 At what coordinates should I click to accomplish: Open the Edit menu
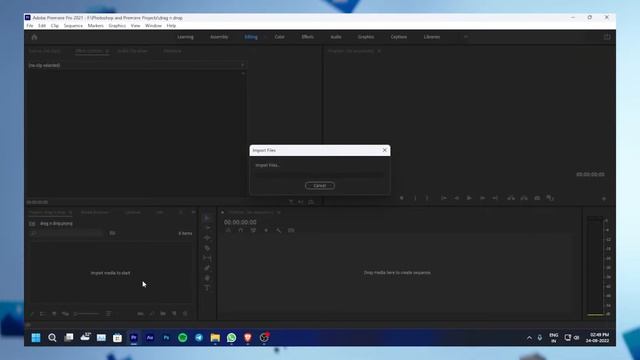click(42, 26)
